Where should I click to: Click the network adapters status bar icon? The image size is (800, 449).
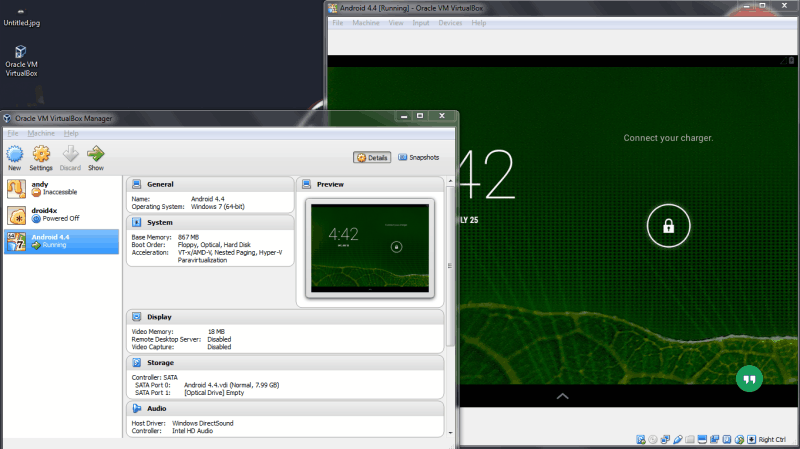pos(665,439)
